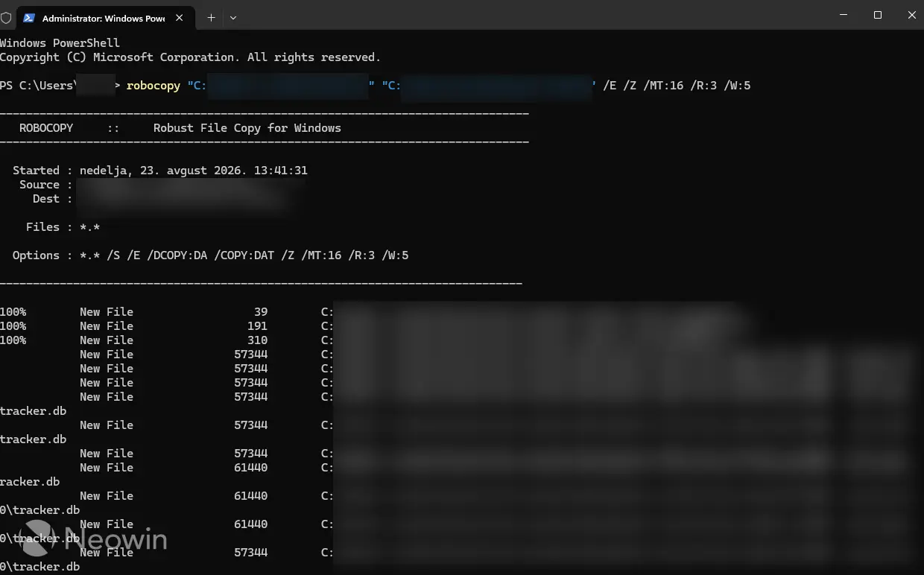Expand the new tab profile dropdown arrow

tap(233, 17)
